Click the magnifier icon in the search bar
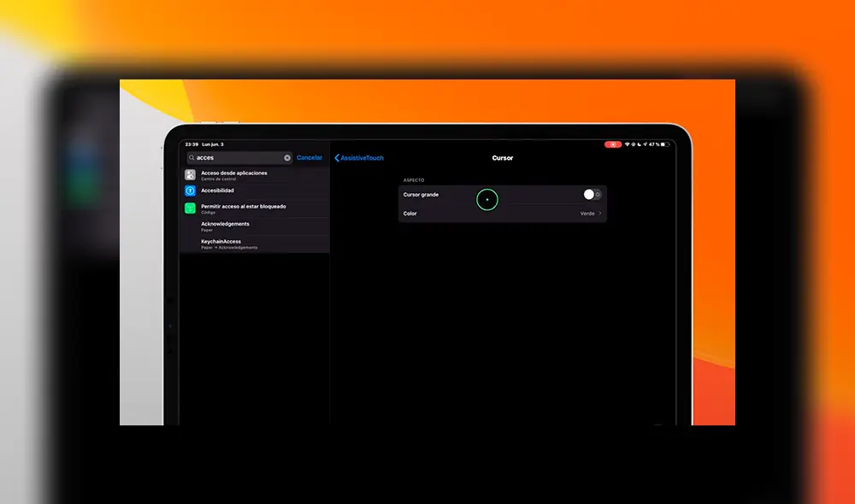The height and width of the screenshot is (504, 855). pos(191,158)
